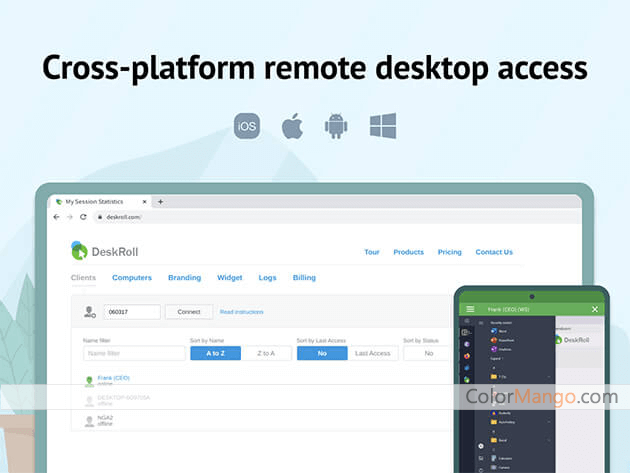Click the browser forward arrow
630x473 pixels.
coord(70,217)
